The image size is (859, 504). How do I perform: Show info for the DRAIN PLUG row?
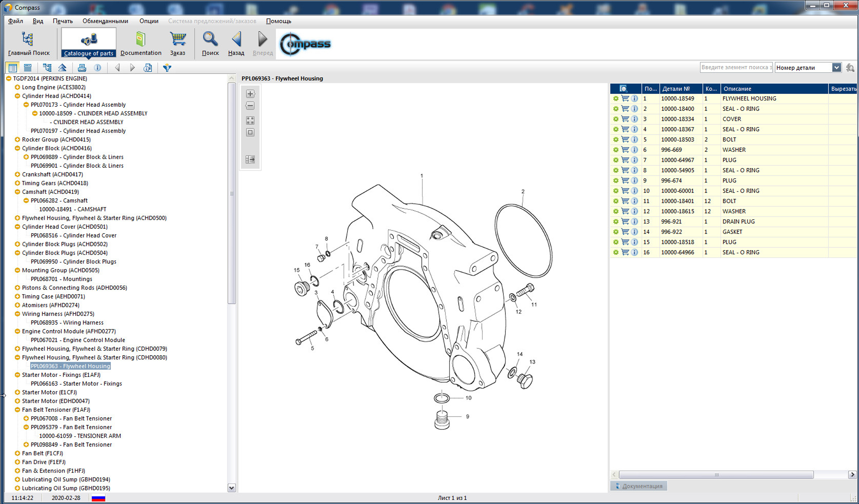click(634, 222)
